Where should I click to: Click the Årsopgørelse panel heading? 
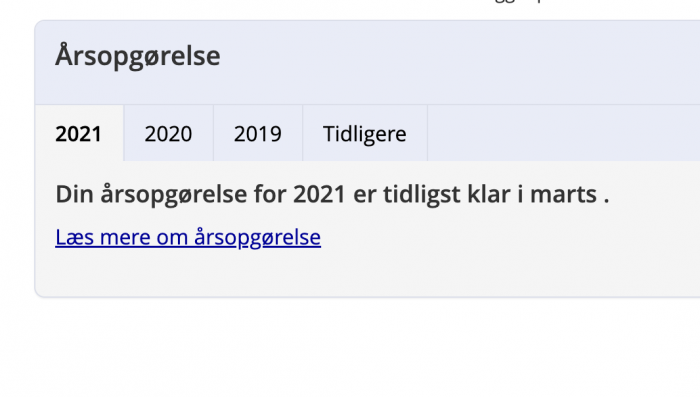[x=138, y=56]
